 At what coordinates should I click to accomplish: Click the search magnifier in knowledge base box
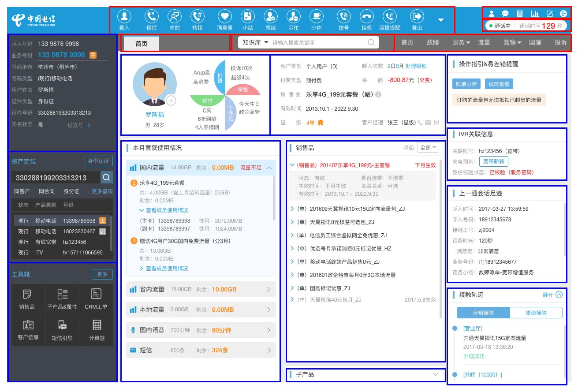click(x=372, y=42)
